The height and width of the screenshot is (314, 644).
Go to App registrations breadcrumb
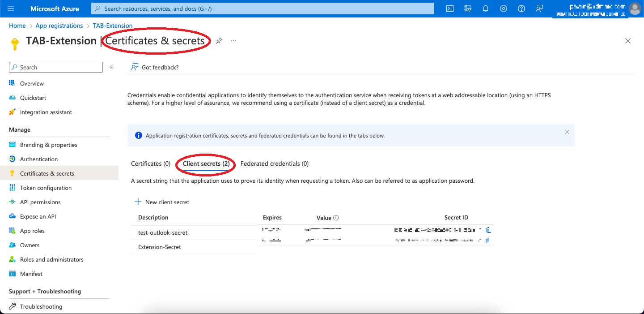point(59,26)
